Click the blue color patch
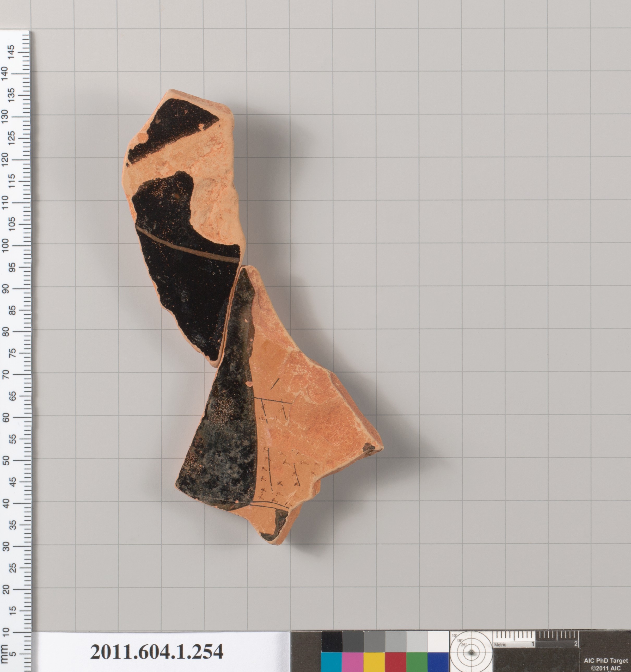Image resolution: width=631 pixels, height=672 pixels. click(x=438, y=662)
